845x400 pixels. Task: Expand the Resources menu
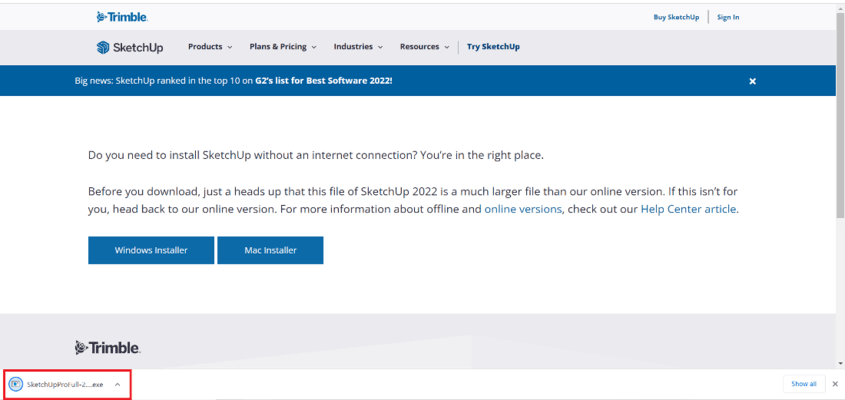coord(425,47)
